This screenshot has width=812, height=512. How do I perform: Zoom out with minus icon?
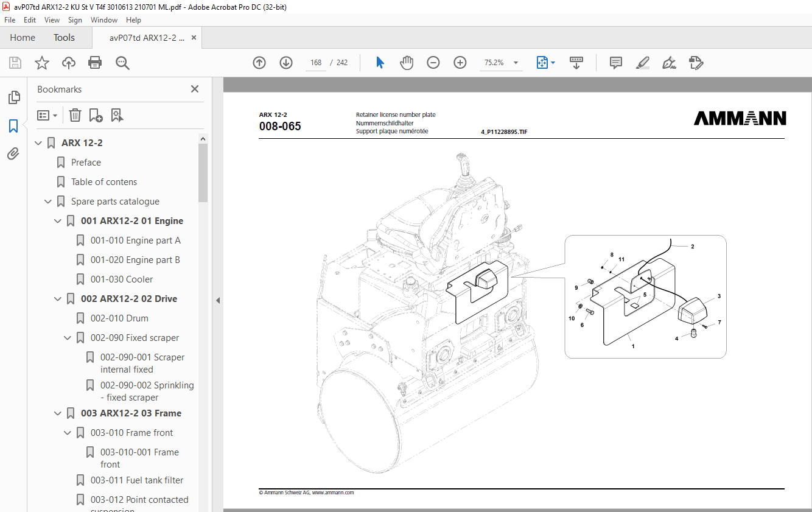coord(433,63)
